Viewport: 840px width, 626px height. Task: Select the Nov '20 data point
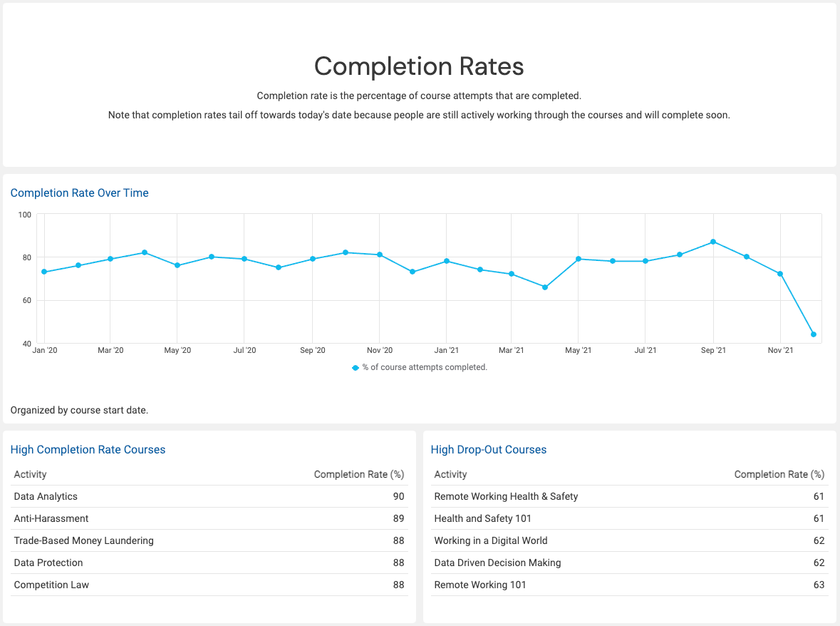click(x=380, y=255)
